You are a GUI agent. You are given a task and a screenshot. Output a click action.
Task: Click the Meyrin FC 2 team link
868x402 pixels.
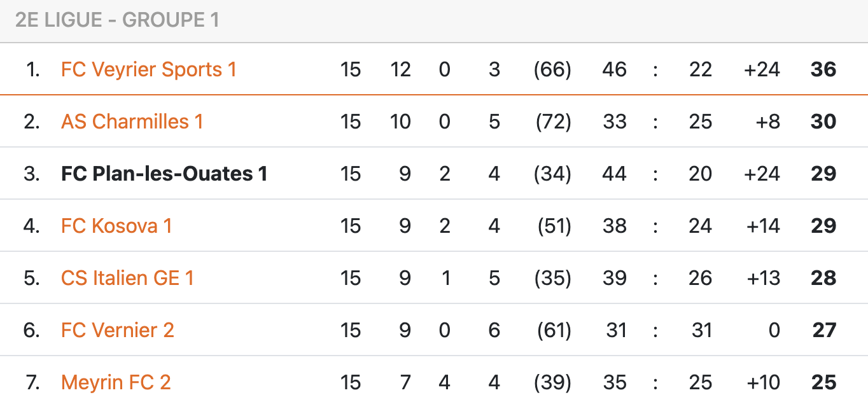[x=116, y=382]
